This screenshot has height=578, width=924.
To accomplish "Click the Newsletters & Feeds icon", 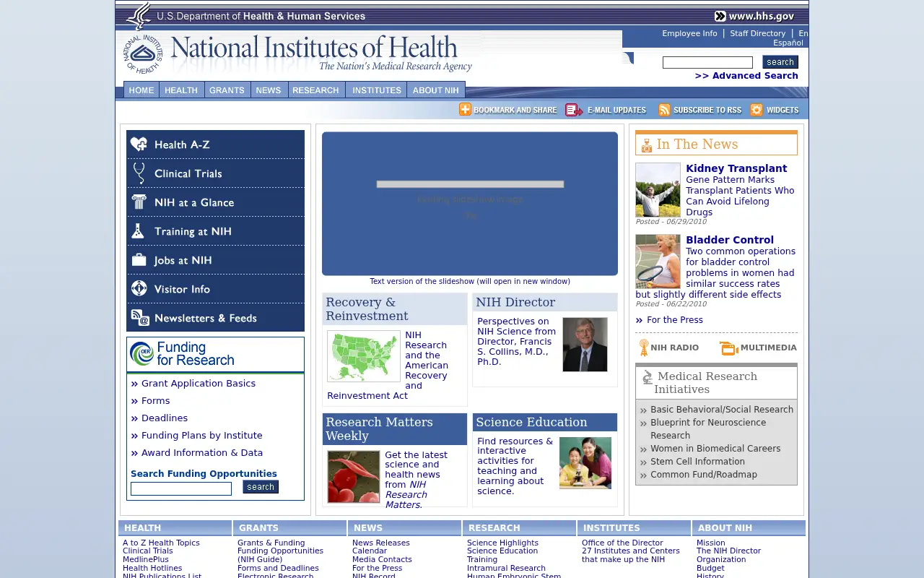I will coord(139,318).
